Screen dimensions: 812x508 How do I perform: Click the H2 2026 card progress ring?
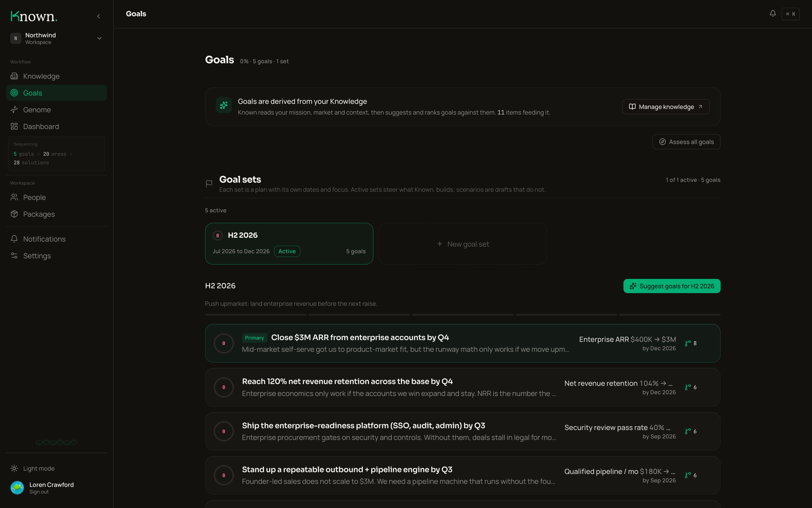217,235
